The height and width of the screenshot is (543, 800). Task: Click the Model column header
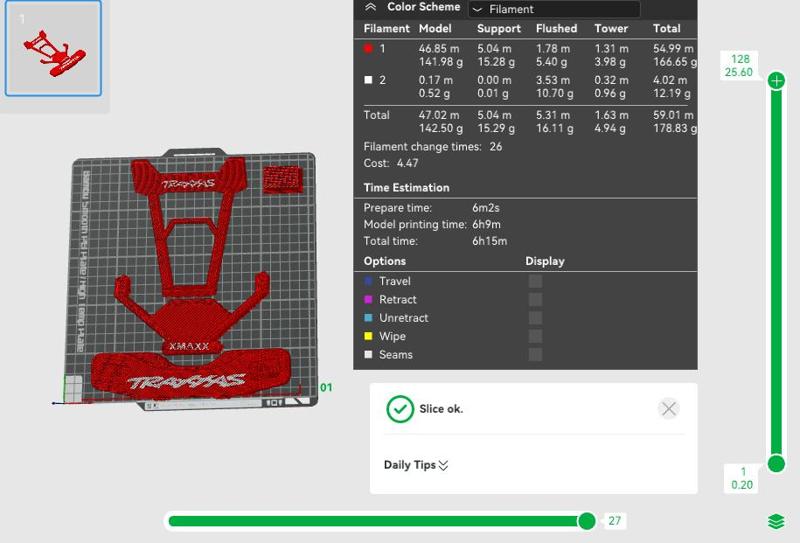[435, 29]
